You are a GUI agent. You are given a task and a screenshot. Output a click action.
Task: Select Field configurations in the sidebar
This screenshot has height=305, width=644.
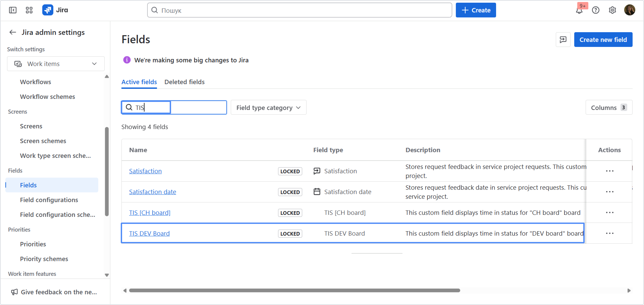[x=49, y=200]
